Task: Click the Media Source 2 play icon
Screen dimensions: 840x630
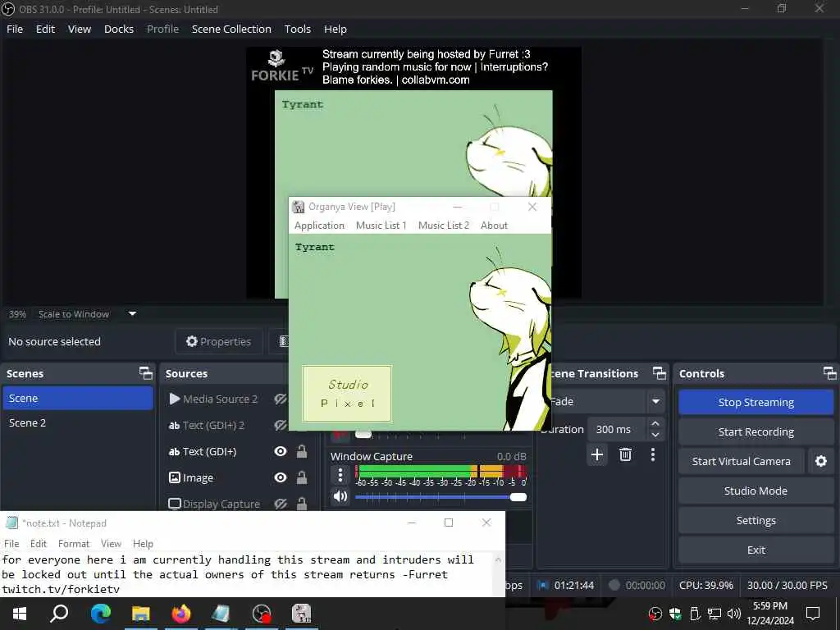Action: pos(174,399)
